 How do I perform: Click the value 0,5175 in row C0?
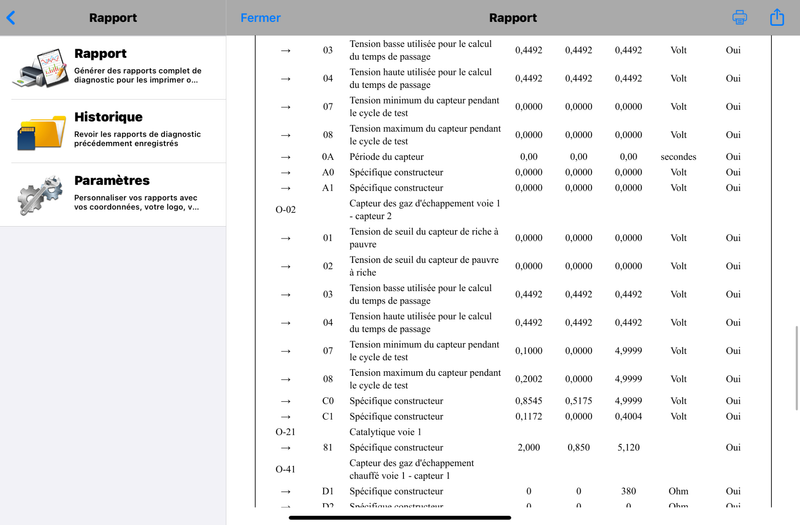578,401
